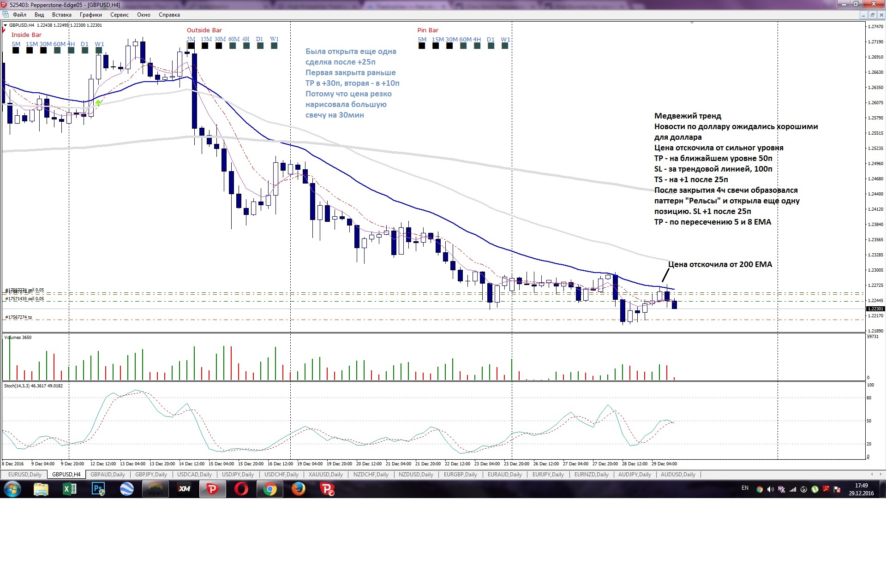The width and height of the screenshot is (886, 588).
Task: Open the Файл menu
Action: [x=19, y=15]
